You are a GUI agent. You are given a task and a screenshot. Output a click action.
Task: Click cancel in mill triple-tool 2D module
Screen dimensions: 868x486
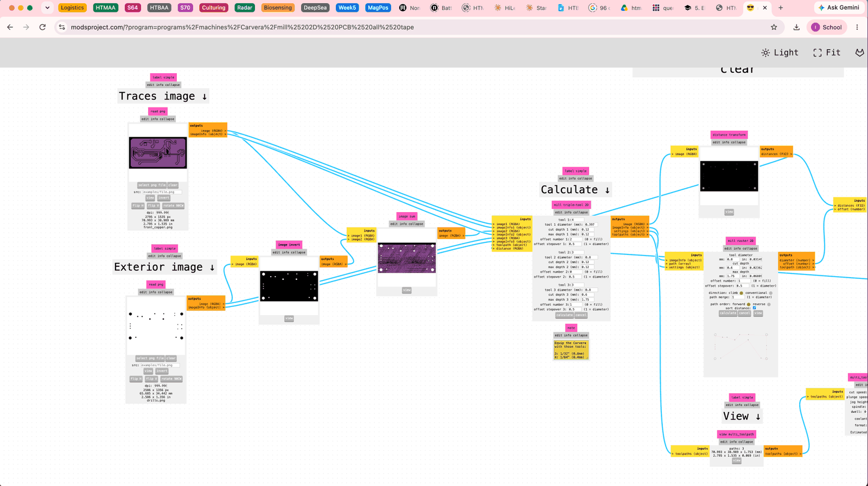580,315
